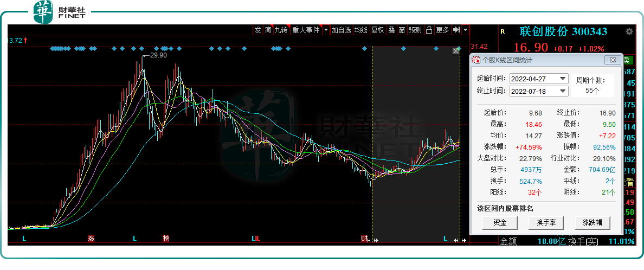Click the current price 16.90
The image size is (644, 270).
pyautogui.click(x=532, y=47)
